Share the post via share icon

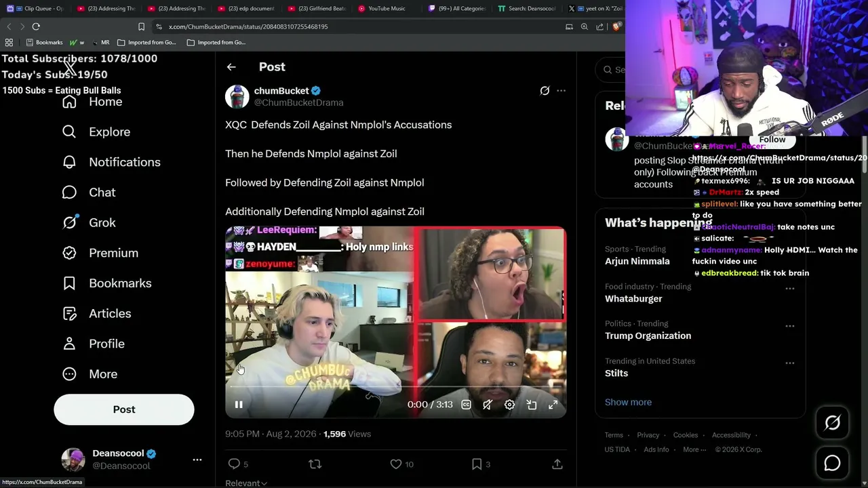point(557,464)
